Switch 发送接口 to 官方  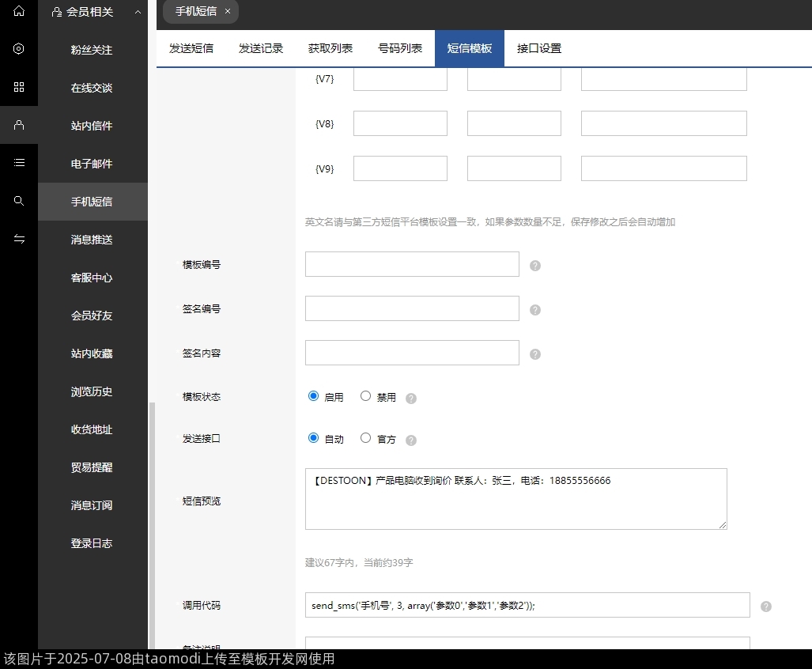[365, 437]
